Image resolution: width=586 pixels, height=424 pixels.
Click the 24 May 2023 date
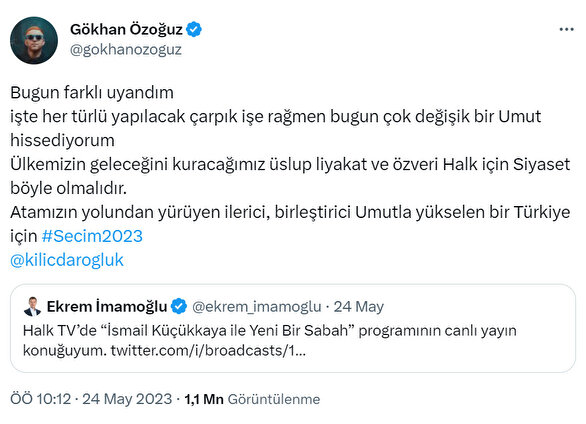coord(127,399)
